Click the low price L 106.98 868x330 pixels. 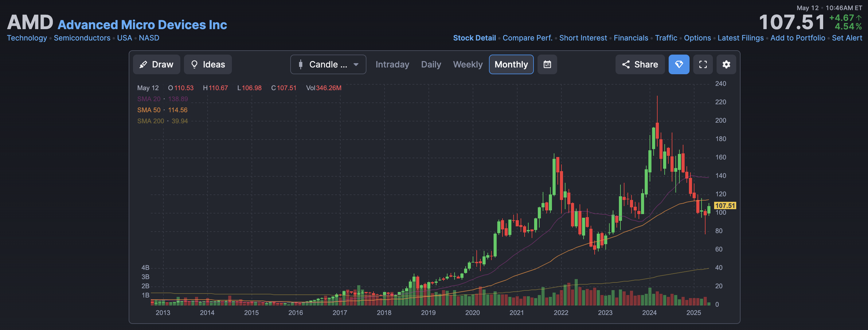click(x=249, y=88)
